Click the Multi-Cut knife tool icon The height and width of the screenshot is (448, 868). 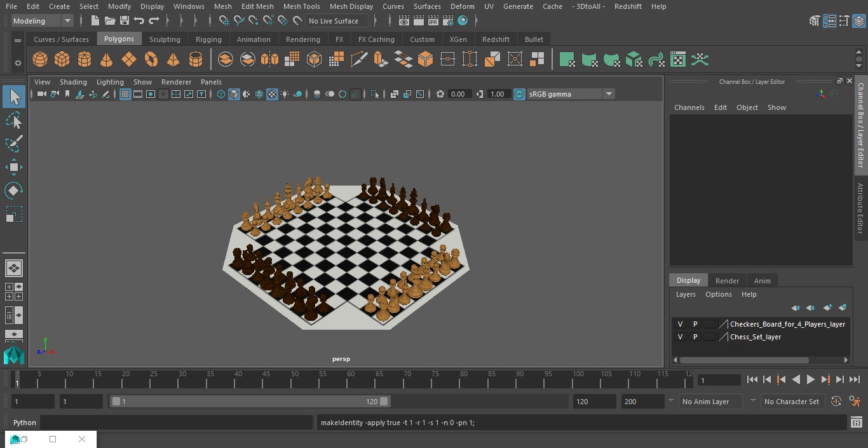(x=359, y=60)
